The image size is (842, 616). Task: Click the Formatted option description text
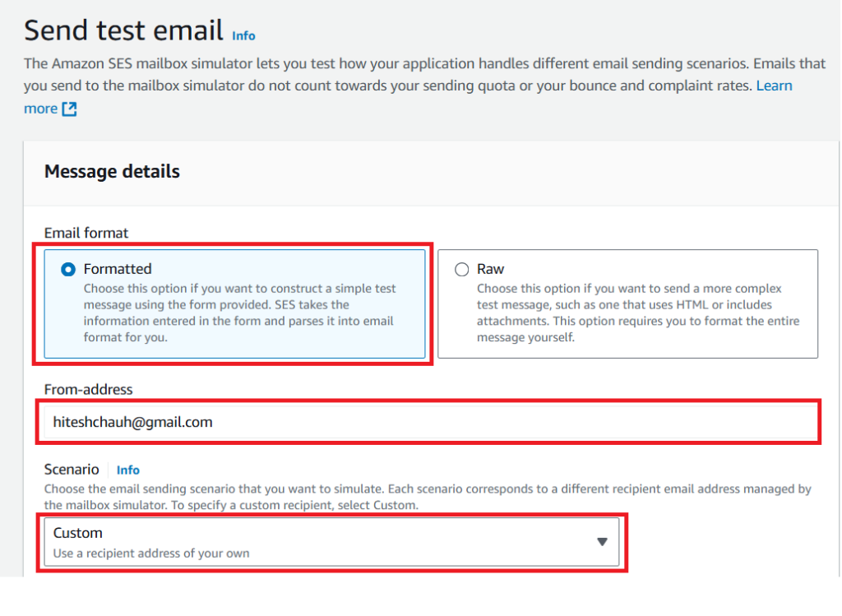click(x=239, y=313)
